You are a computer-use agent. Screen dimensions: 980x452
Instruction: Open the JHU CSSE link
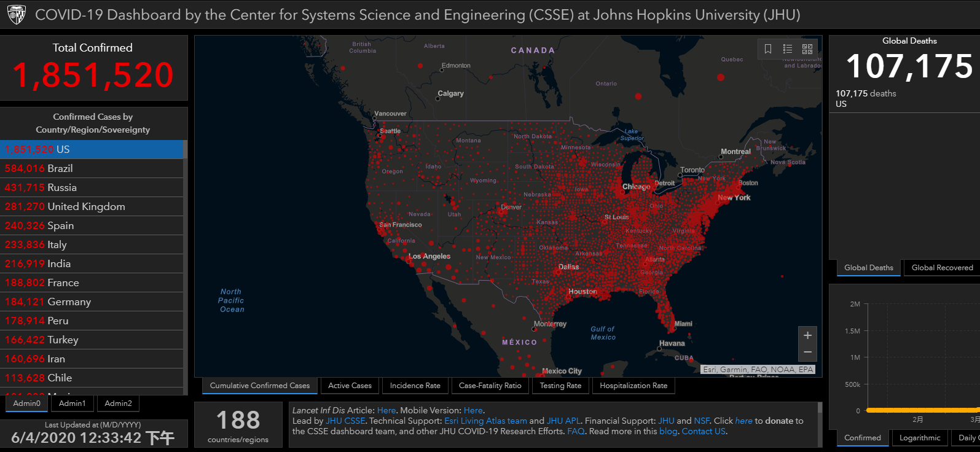click(345, 421)
